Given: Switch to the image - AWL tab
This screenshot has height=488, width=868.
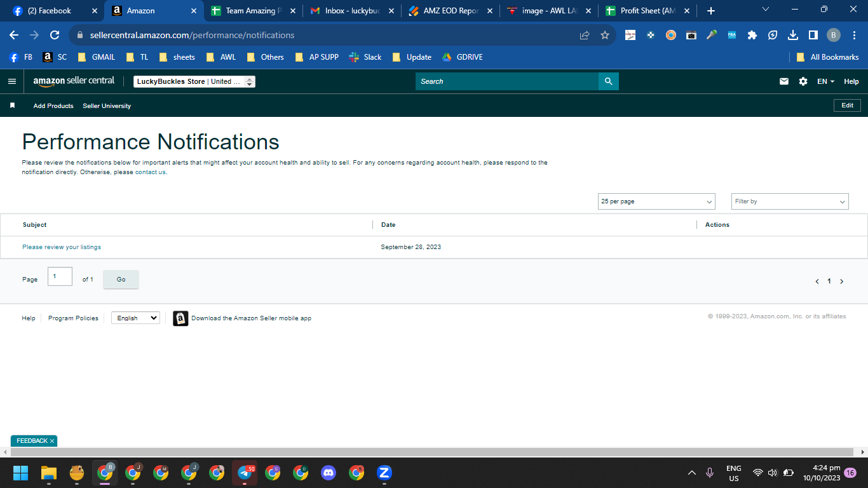Looking at the screenshot, I should pyautogui.click(x=550, y=11).
